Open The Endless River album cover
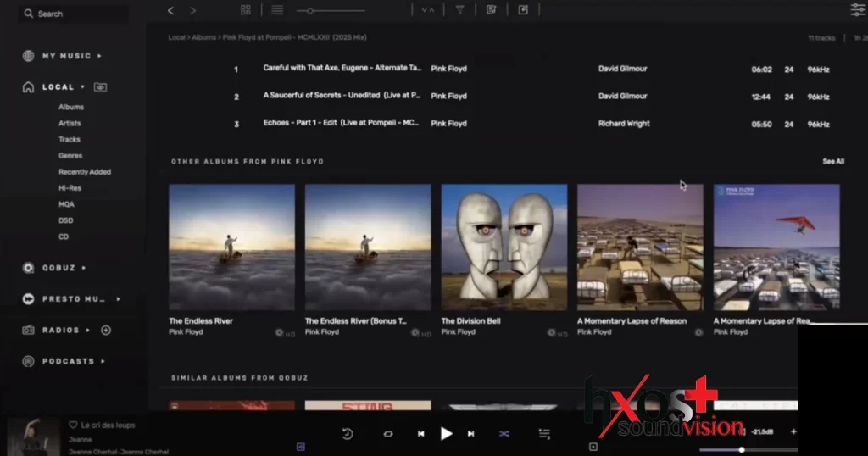Viewport: 868px width, 456px height. click(x=232, y=247)
